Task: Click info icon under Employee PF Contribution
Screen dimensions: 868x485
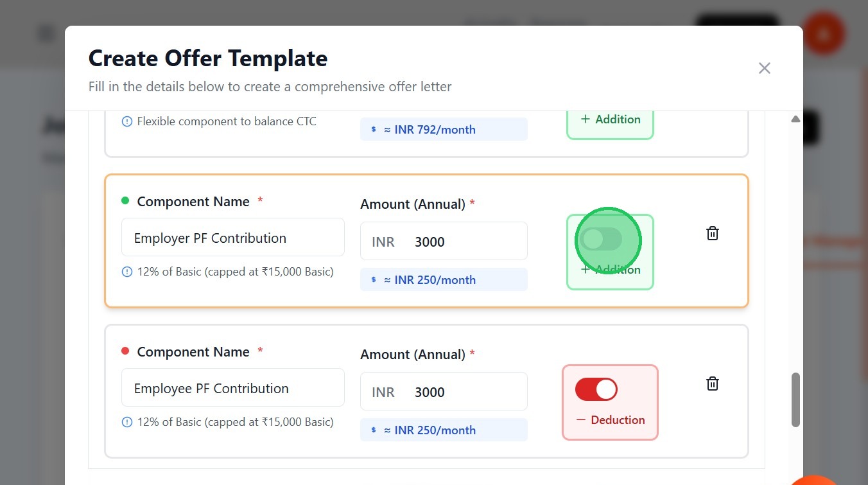Action: pos(127,422)
